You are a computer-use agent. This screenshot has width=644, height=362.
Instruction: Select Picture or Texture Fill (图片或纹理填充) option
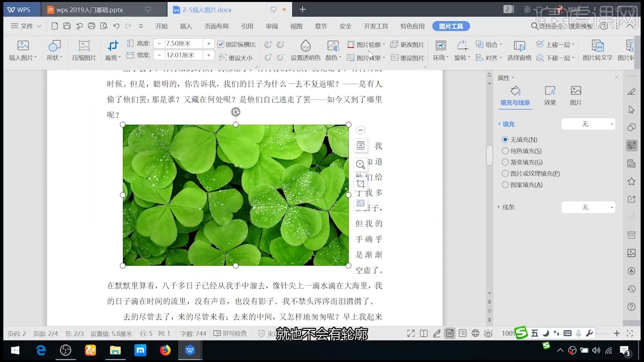pyautogui.click(x=506, y=173)
